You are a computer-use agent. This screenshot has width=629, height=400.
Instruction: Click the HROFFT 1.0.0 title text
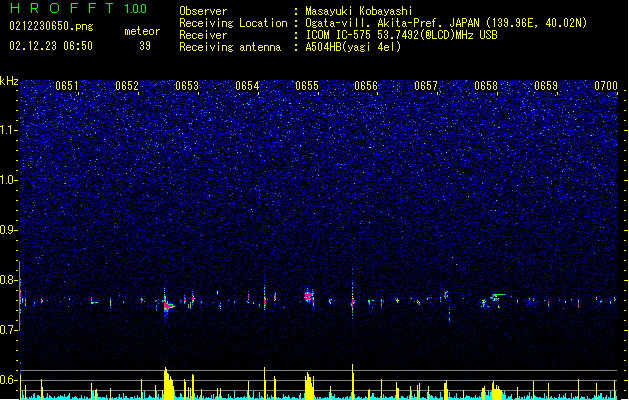[x=79, y=8]
